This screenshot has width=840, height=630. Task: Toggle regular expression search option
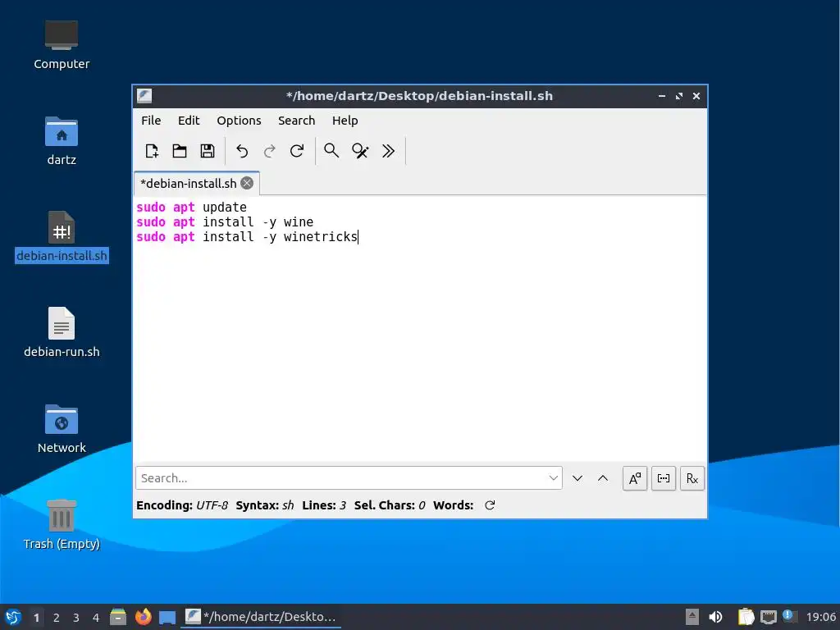pos(692,478)
